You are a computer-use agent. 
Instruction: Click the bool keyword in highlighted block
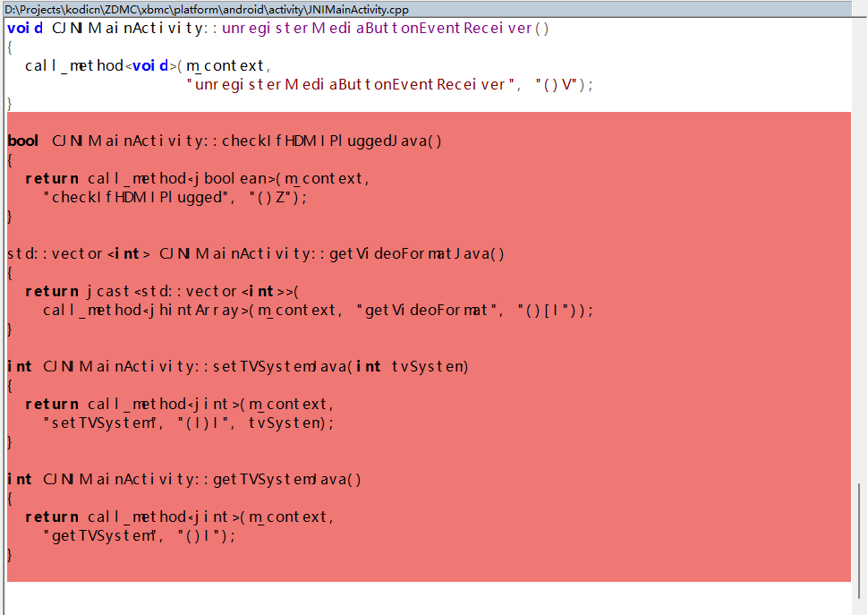tap(22, 141)
